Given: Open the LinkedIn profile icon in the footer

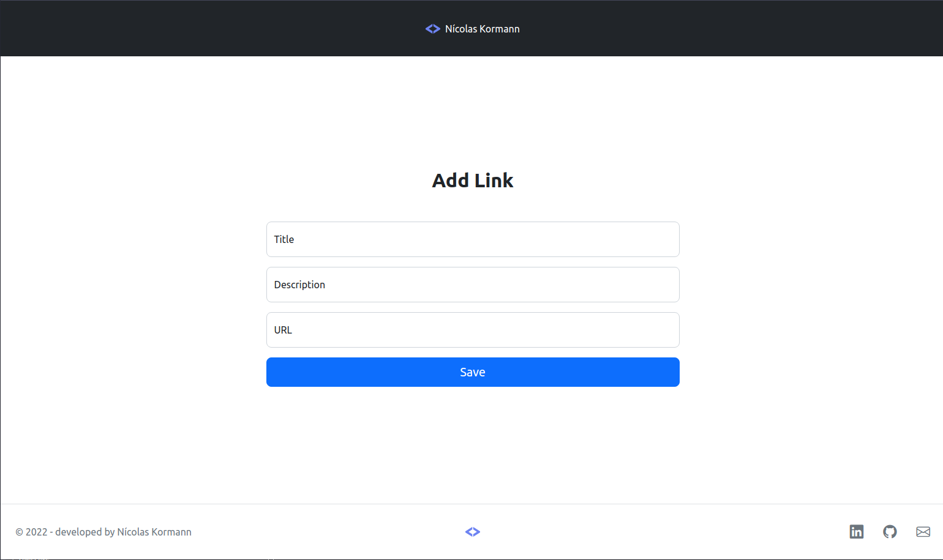Looking at the screenshot, I should [x=857, y=532].
